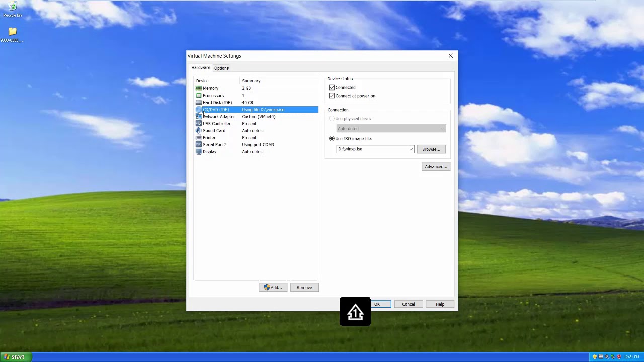This screenshot has height=362, width=644.
Task: Select the Serial Port 2 icon
Action: (199, 145)
